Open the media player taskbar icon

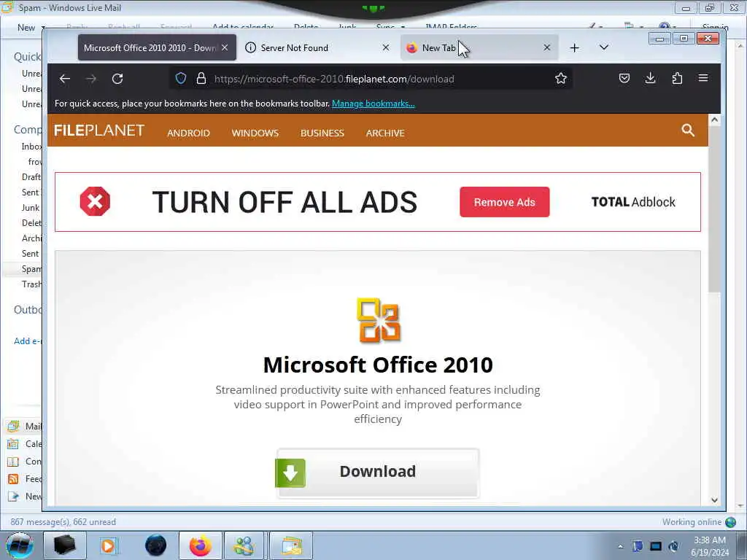108,545
